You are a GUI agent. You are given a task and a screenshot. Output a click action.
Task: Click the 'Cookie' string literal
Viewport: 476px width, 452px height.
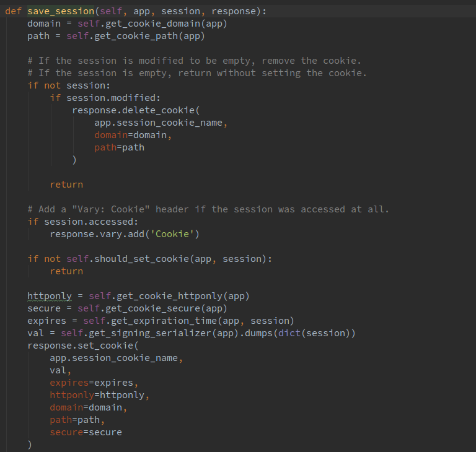pos(172,234)
